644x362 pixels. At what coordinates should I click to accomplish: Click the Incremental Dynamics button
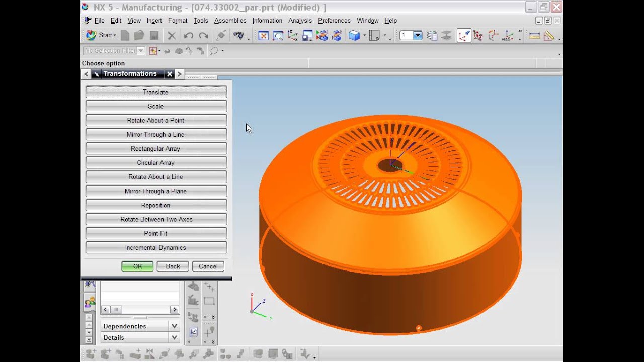pos(156,247)
